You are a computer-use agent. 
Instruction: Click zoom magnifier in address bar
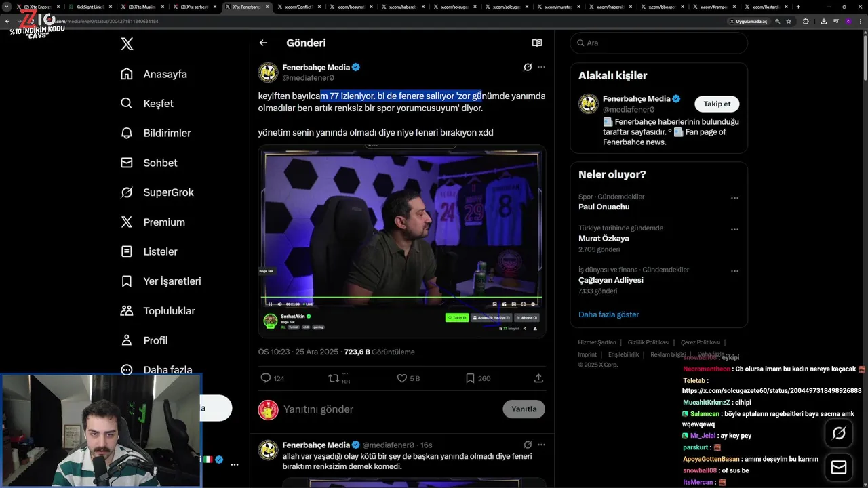[x=777, y=21]
